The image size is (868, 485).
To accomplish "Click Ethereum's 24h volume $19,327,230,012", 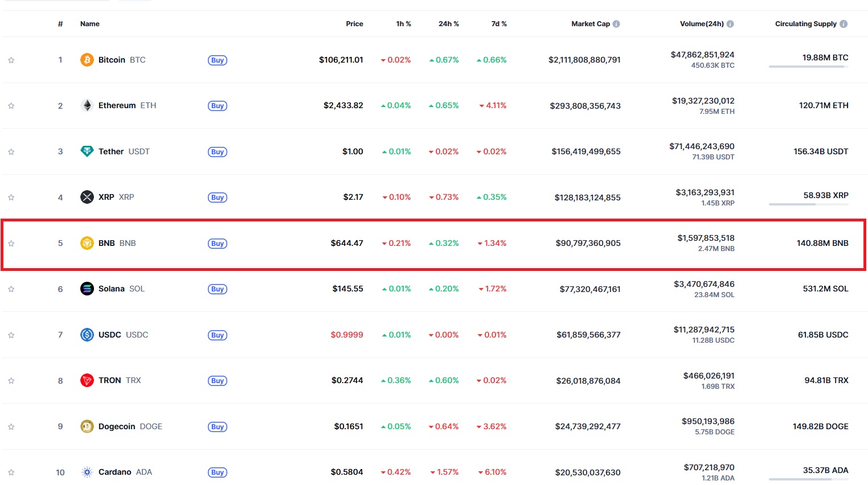I will pos(703,101).
